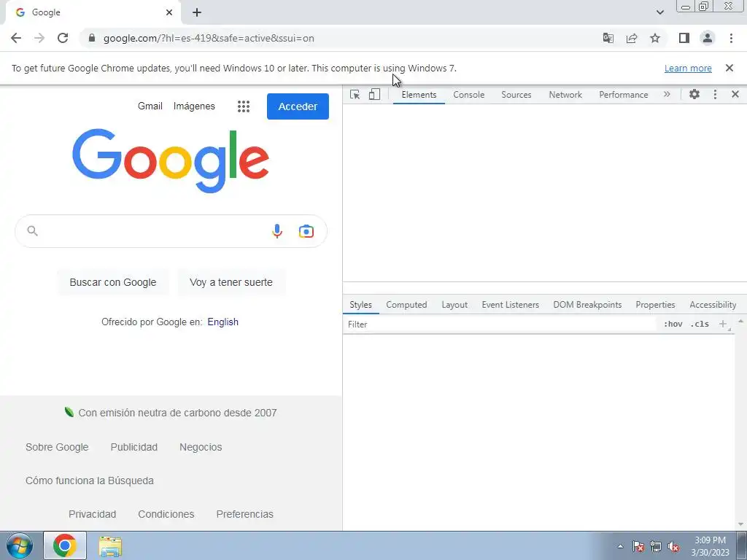Image resolution: width=747 pixels, height=560 pixels.
Task: Open the translate this page icon
Action: point(608,38)
